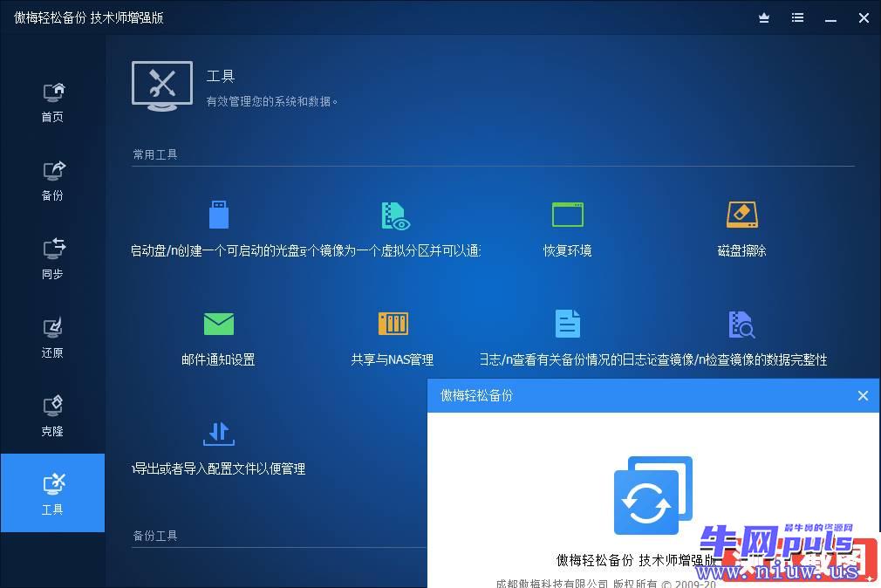Click the 共享与NAS管理 label
Image resolution: width=881 pixels, height=588 pixels.
(x=393, y=359)
